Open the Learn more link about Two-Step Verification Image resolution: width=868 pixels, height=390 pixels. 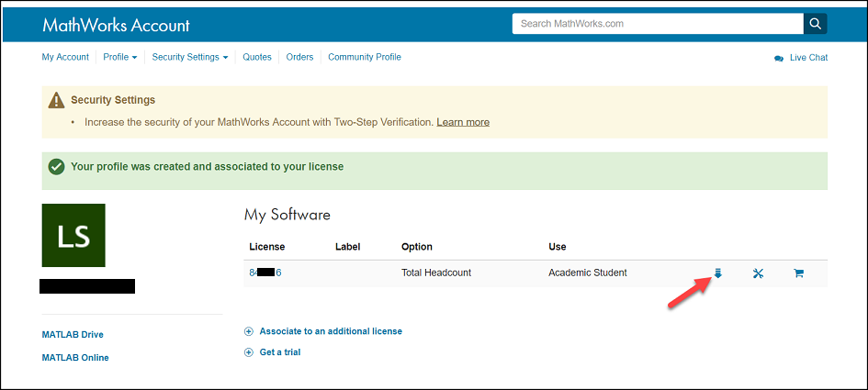[x=463, y=122]
